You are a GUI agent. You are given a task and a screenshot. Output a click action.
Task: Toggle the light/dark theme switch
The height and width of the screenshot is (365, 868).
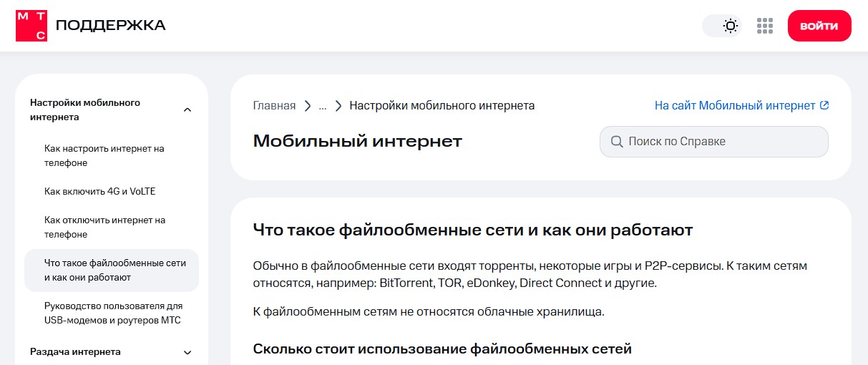722,26
